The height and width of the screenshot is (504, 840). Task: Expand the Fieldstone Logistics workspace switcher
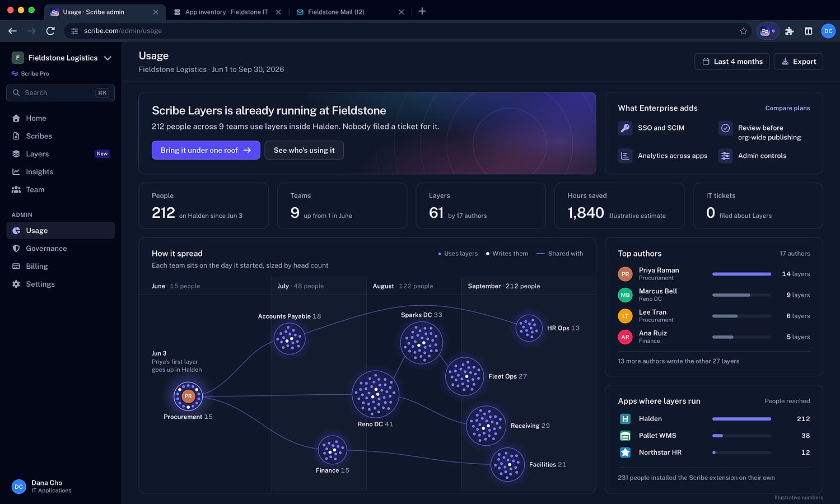pos(62,58)
